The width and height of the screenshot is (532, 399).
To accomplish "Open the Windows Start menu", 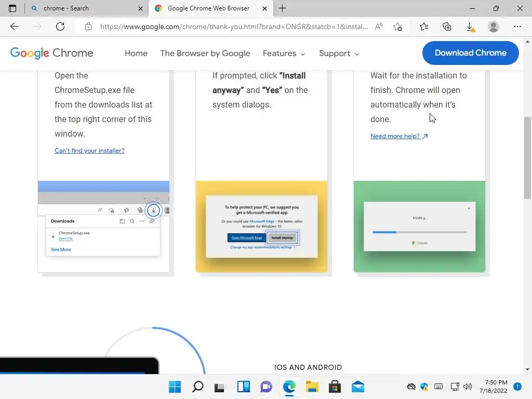I will 175,387.
